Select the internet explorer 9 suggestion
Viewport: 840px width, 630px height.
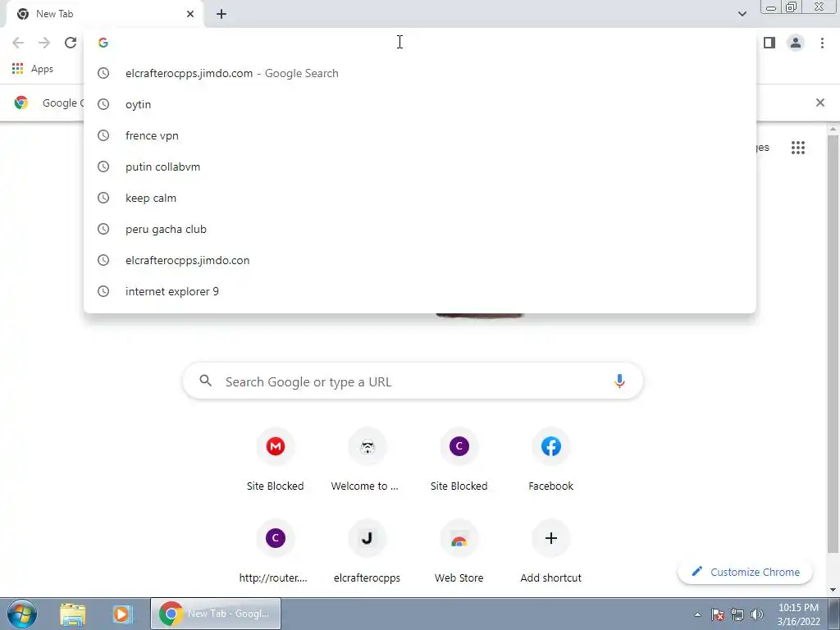pos(419,291)
